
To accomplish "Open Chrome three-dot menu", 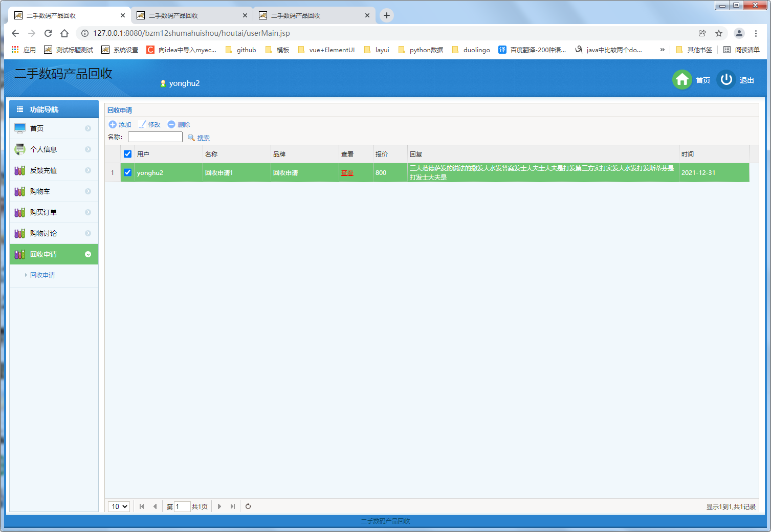I will click(756, 33).
